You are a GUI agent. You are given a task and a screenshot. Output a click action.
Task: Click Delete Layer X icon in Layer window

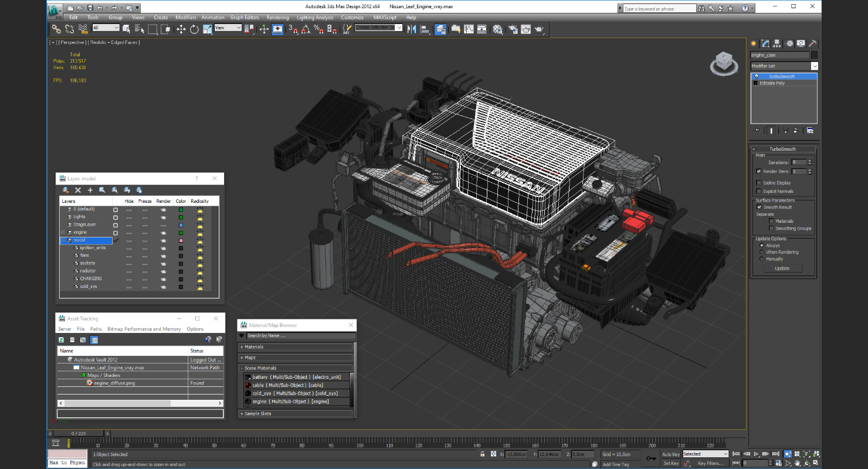click(78, 190)
